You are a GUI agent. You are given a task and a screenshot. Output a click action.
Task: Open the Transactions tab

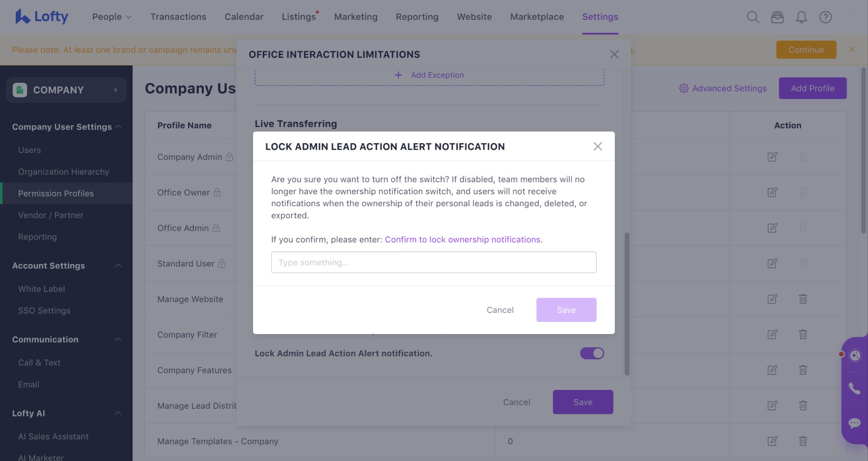click(178, 17)
